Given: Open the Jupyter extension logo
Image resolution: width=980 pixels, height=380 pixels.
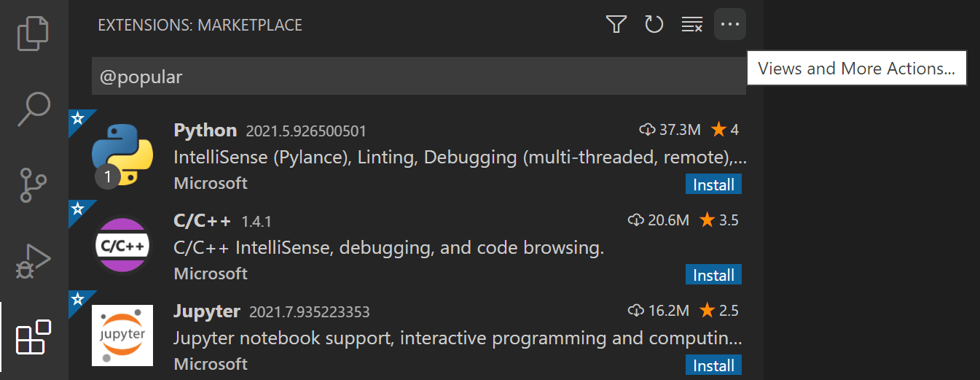Looking at the screenshot, I should click(x=122, y=336).
